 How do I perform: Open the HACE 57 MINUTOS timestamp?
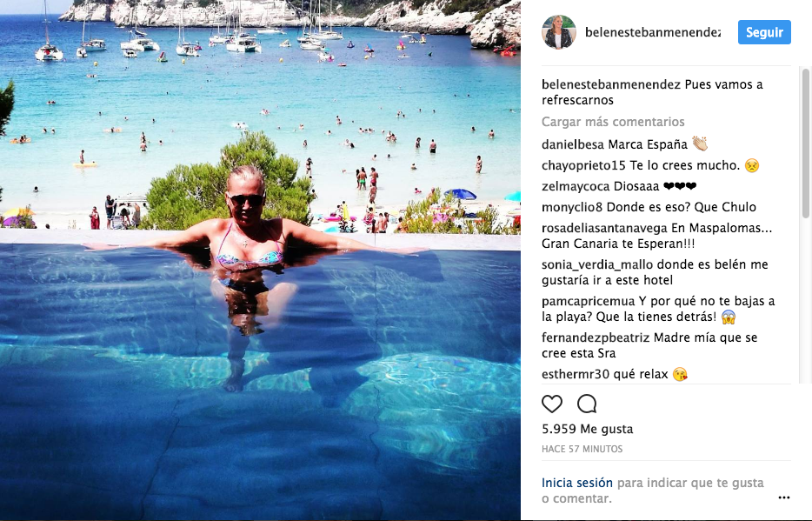(x=582, y=449)
